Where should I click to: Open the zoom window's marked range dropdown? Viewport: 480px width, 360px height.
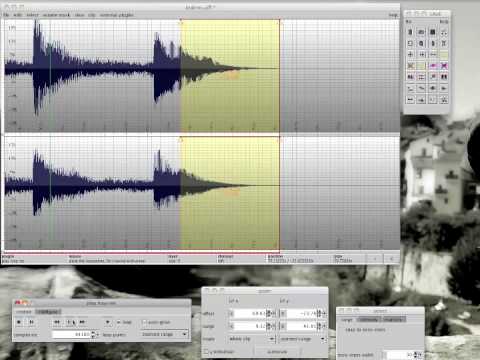302,339
